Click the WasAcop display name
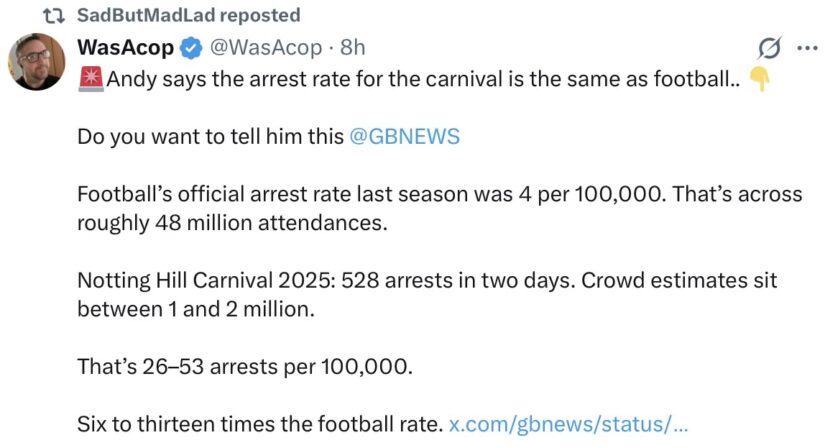The image size is (825, 448). pos(125,47)
